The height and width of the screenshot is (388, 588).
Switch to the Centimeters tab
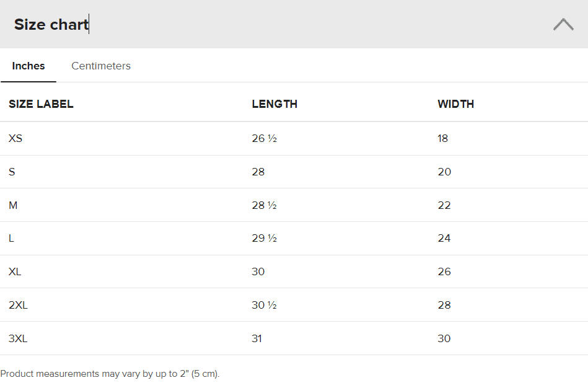[101, 66]
